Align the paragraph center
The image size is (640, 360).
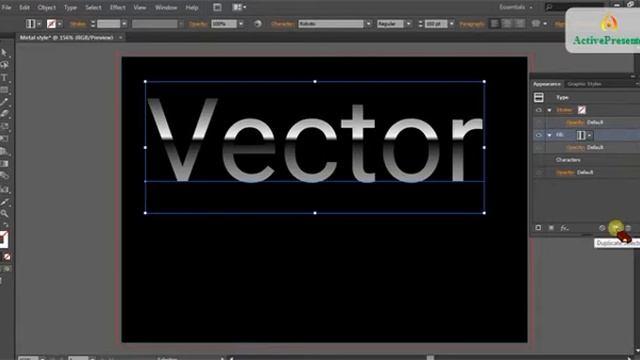[x=507, y=24]
